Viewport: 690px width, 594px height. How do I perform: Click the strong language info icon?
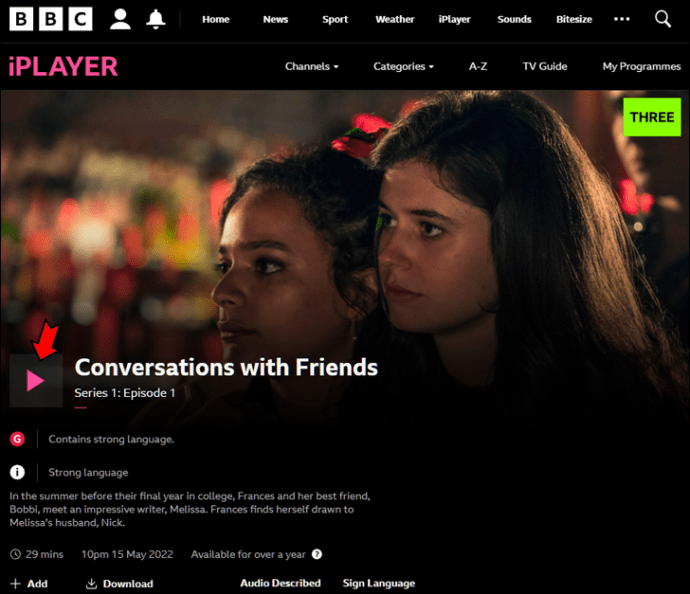(x=17, y=472)
